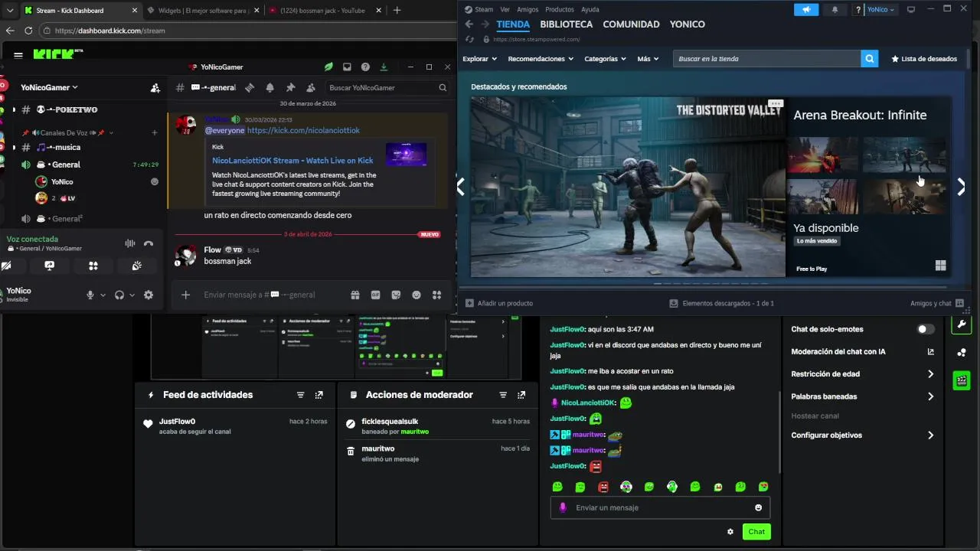Open Steam notifications bell
980x551 pixels.
(835, 9)
